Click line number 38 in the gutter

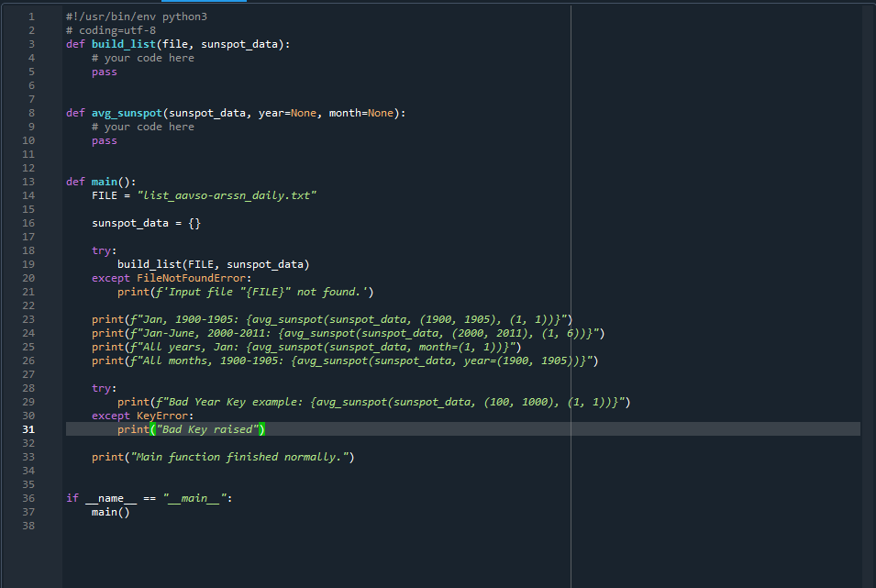(x=28, y=526)
